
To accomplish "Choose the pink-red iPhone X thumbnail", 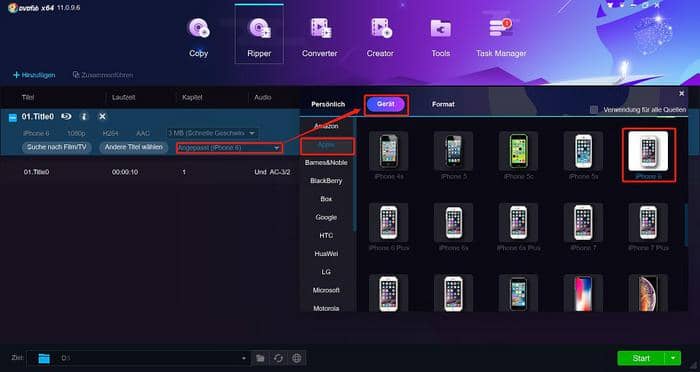I will 583,293.
